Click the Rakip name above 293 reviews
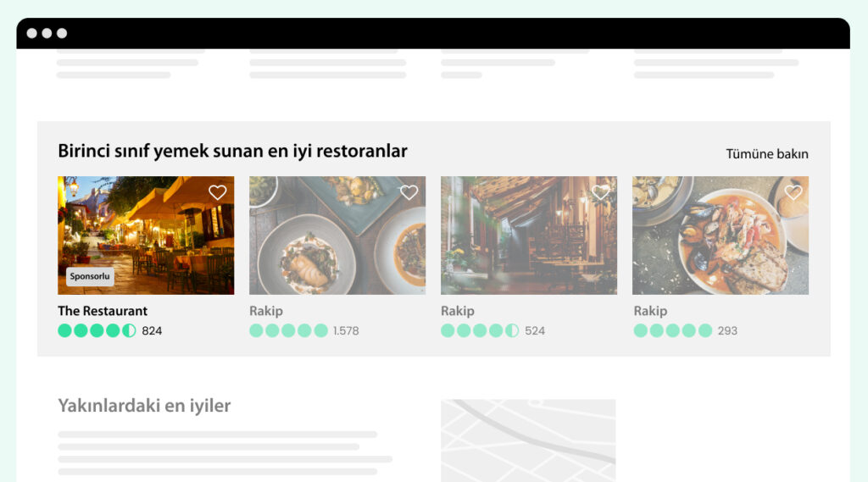The height and width of the screenshot is (482, 868). (x=650, y=311)
